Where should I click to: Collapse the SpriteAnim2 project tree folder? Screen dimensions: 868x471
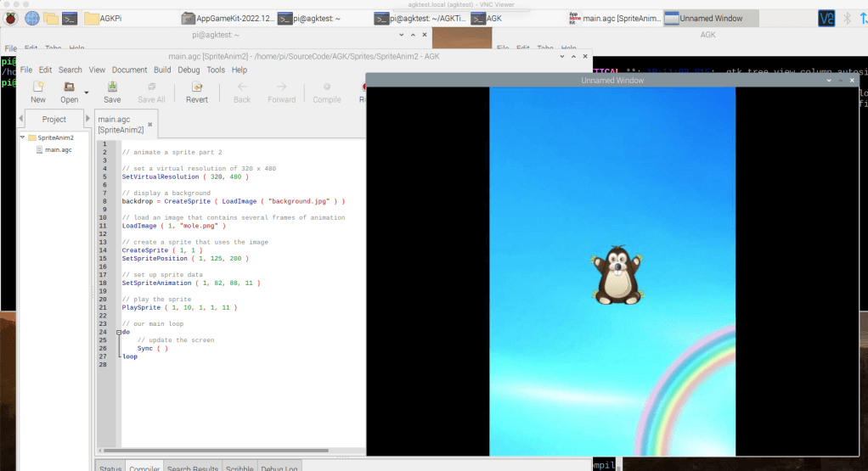point(23,137)
